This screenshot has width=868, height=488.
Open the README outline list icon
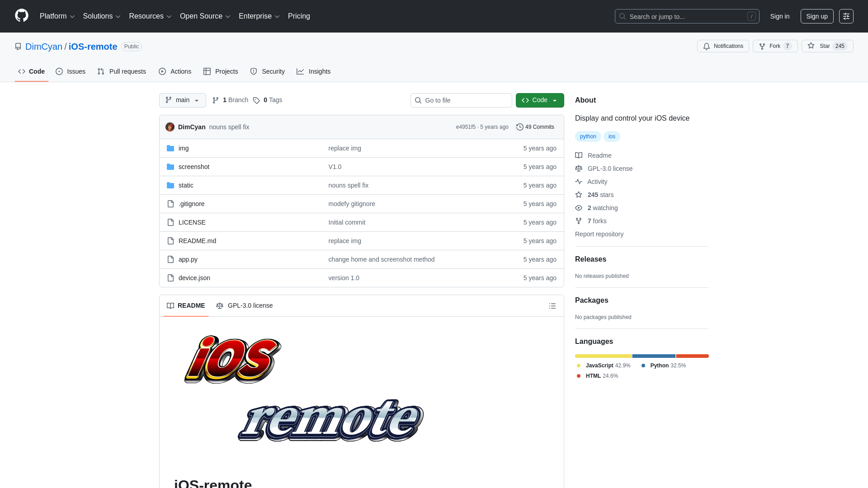(x=552, y=306)
